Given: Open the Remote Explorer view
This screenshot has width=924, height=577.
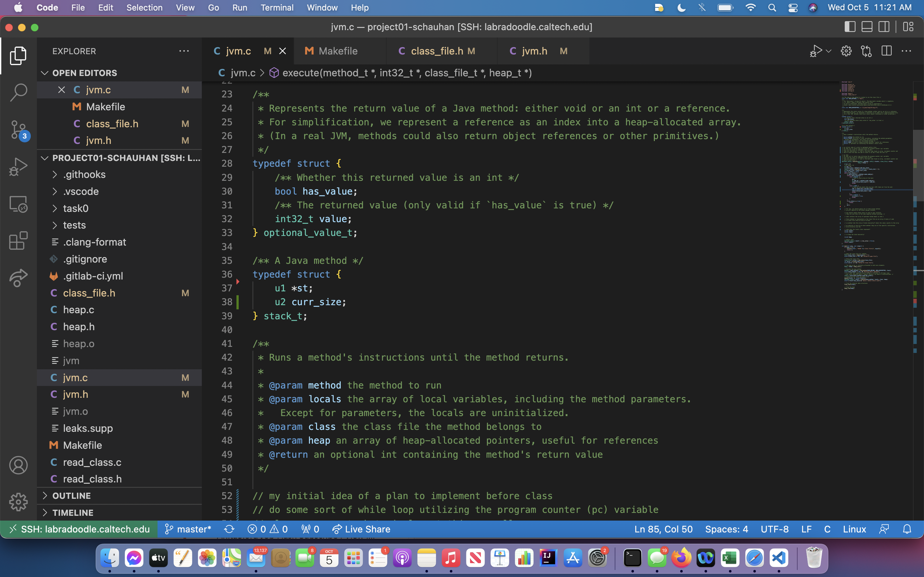Looking at the screenshot, I should [x=18, y=204].
